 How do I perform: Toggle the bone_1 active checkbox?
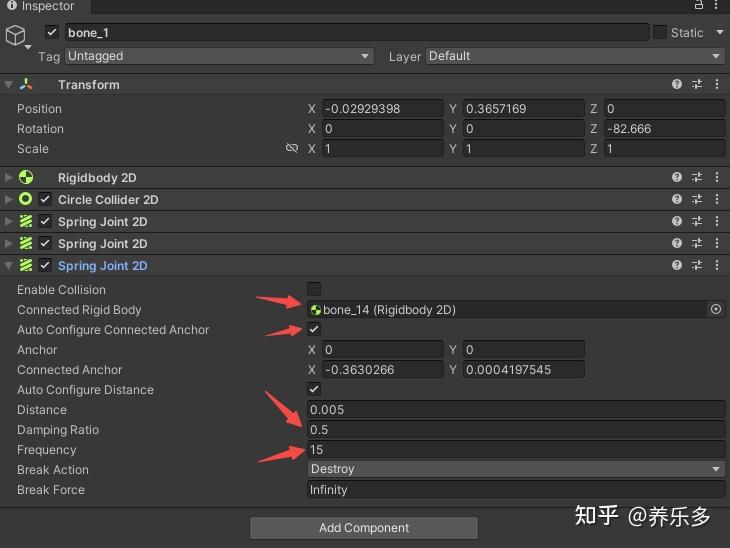tap(52, 33)
